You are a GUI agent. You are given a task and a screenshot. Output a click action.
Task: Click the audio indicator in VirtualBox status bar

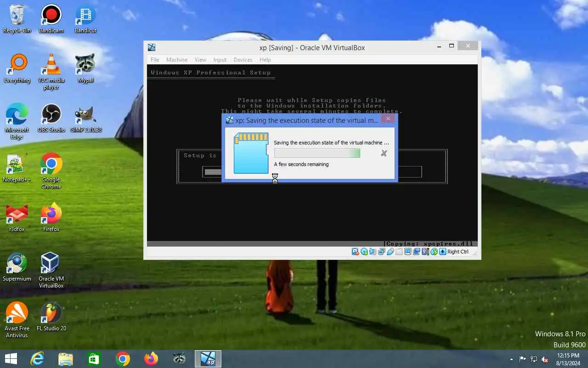pos(373,252)
